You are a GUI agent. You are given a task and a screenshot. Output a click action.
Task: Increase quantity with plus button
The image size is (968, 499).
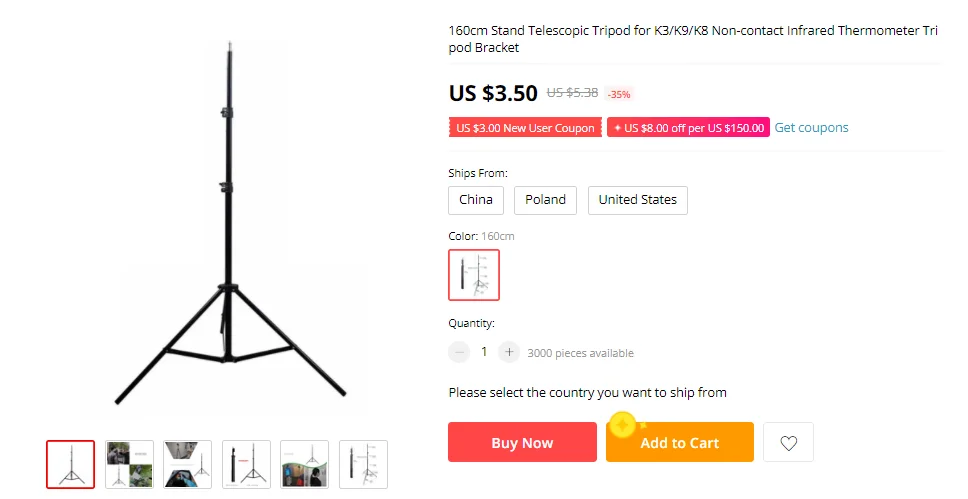(509, 352)
